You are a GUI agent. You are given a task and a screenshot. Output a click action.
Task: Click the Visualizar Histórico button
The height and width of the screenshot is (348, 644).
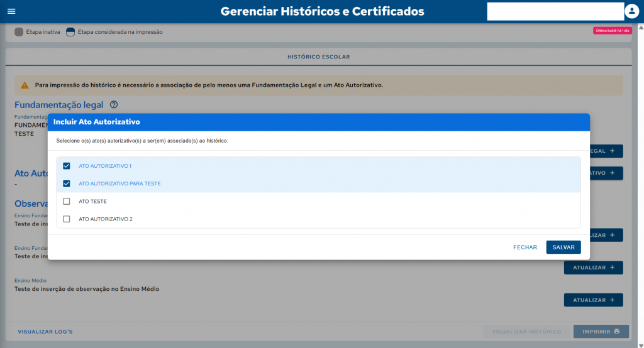click(x=526, y=332)
